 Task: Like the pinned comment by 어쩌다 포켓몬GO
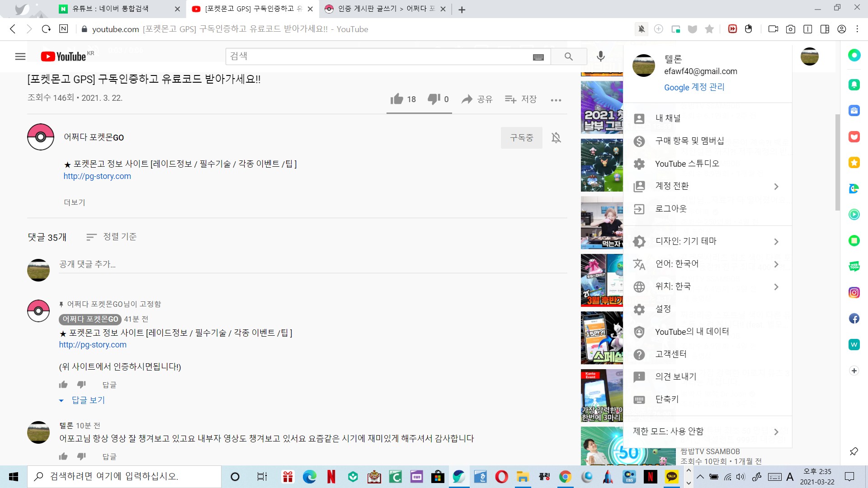(63, 385)
